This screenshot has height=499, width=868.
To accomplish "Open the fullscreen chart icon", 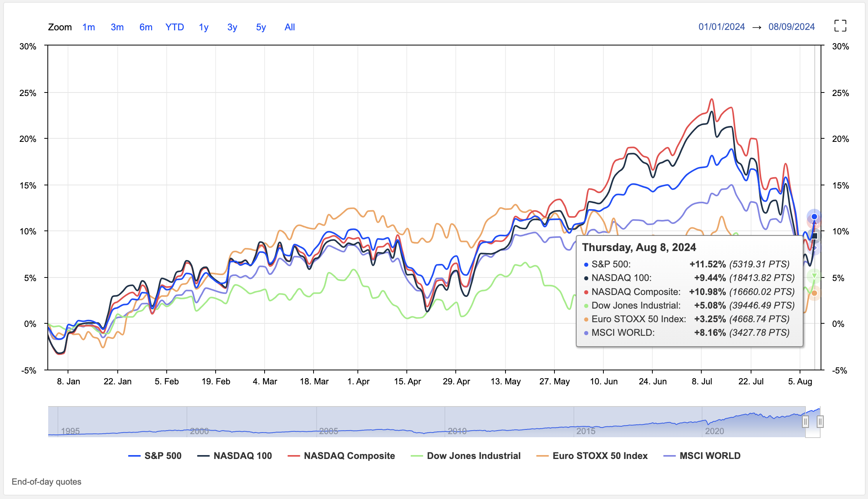I will 840,26.
